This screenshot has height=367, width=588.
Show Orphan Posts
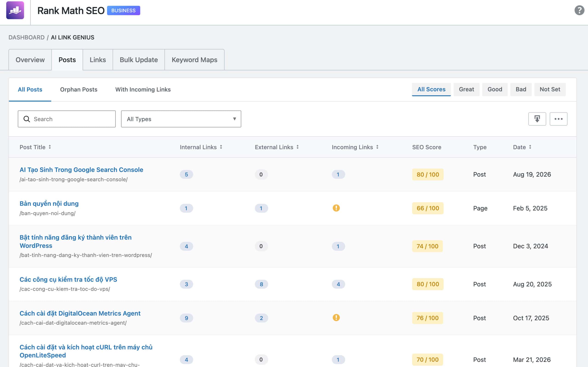click(79, 90)
